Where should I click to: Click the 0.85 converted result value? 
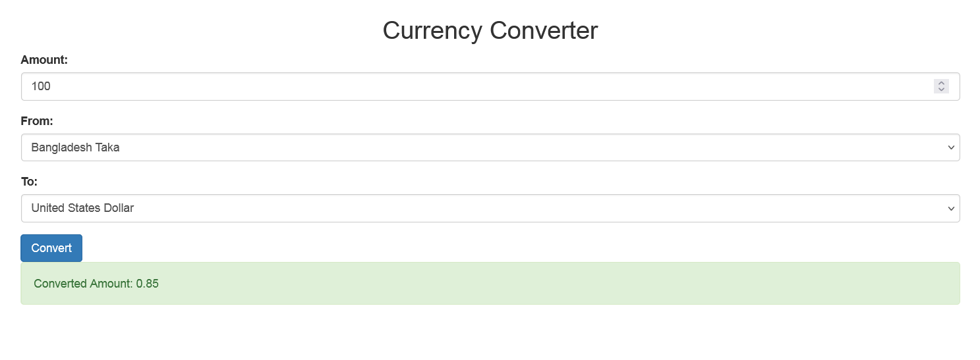coord(148,284)
